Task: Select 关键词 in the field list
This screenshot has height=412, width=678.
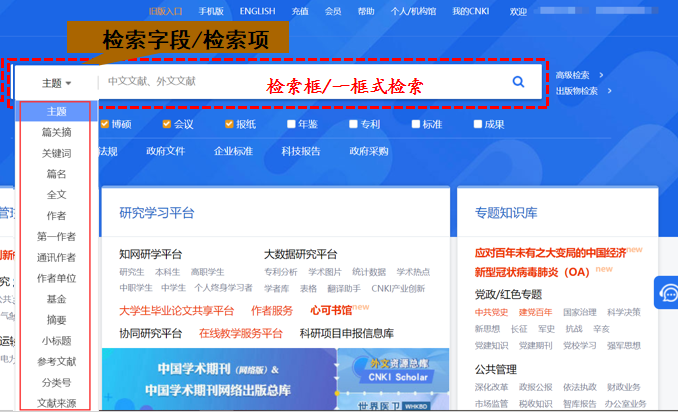Action: [x=56, y=153]
